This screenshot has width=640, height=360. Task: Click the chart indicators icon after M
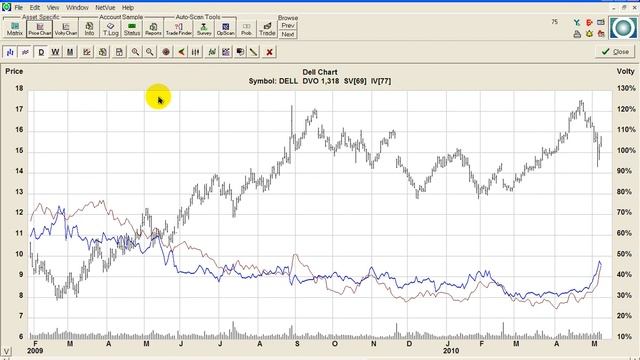click(x=87, y=52)
